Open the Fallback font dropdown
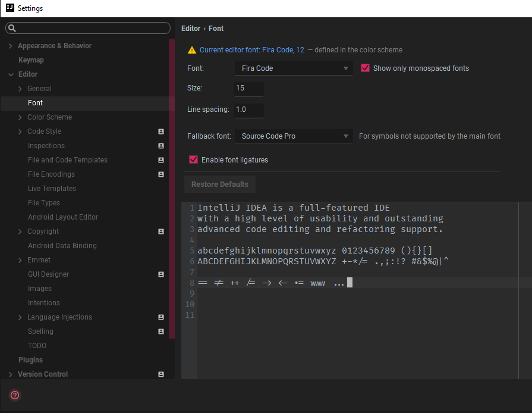This screenshot has width=532, height=413. pos(294,136)
